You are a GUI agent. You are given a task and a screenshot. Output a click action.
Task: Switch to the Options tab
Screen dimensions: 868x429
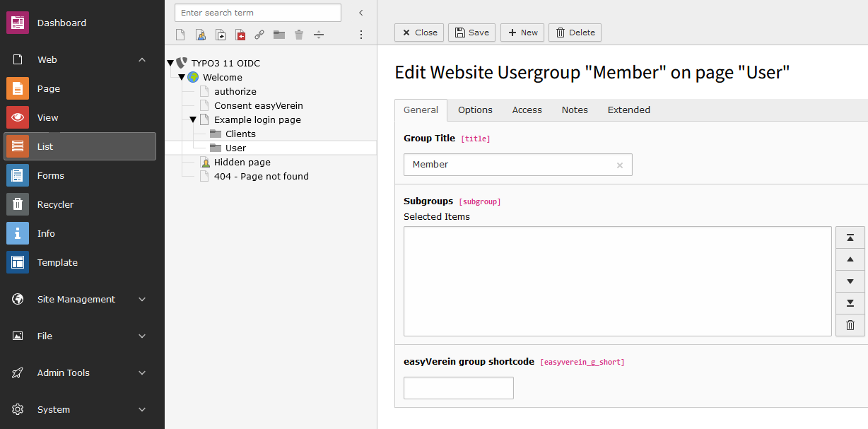(475, 110)
